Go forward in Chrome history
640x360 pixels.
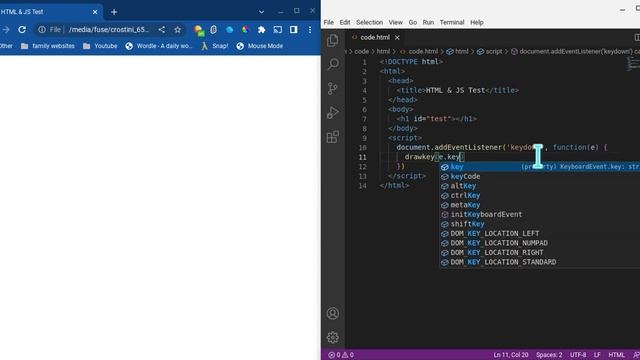coord(6,29)
